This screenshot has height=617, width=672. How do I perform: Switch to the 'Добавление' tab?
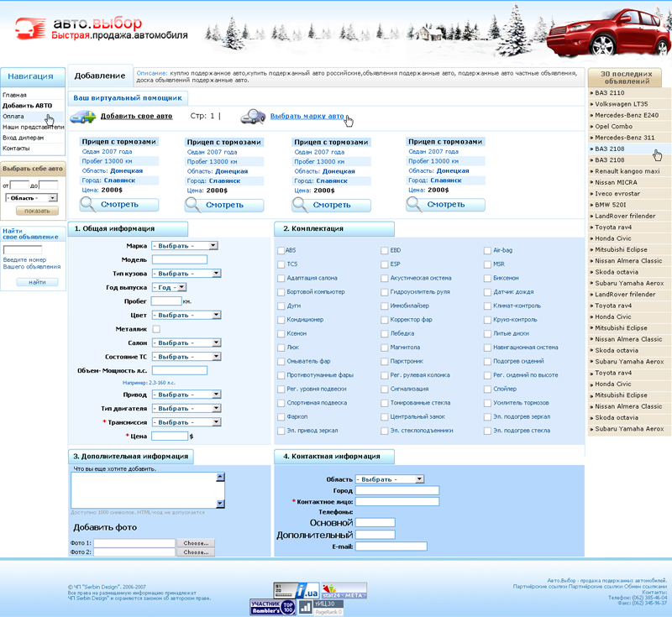[101, 76]
